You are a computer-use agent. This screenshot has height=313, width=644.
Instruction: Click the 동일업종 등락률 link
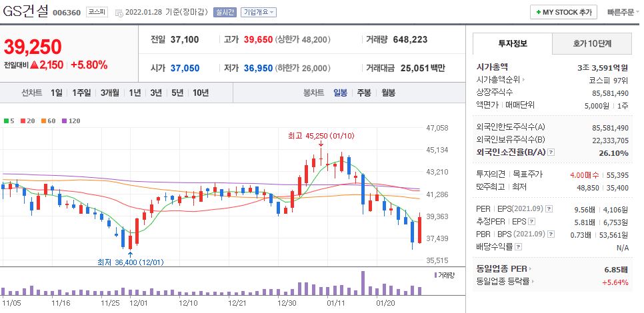pos(503,282)
